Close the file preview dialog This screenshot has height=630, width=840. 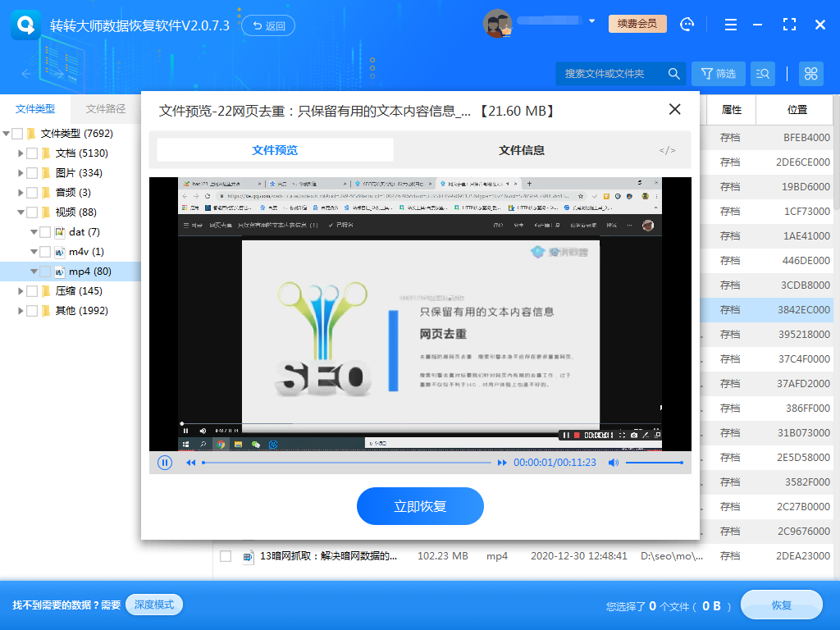click(675, 109)
